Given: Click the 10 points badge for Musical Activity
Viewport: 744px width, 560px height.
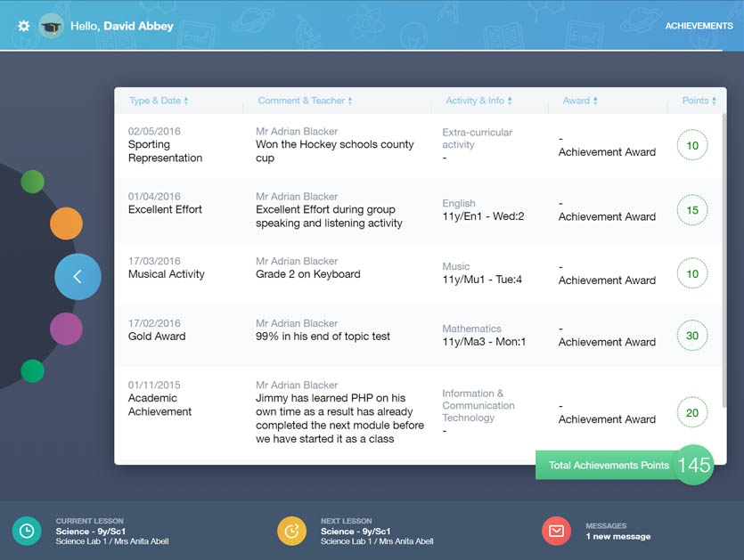Looking at the screenshot, I should click(692, 273).
